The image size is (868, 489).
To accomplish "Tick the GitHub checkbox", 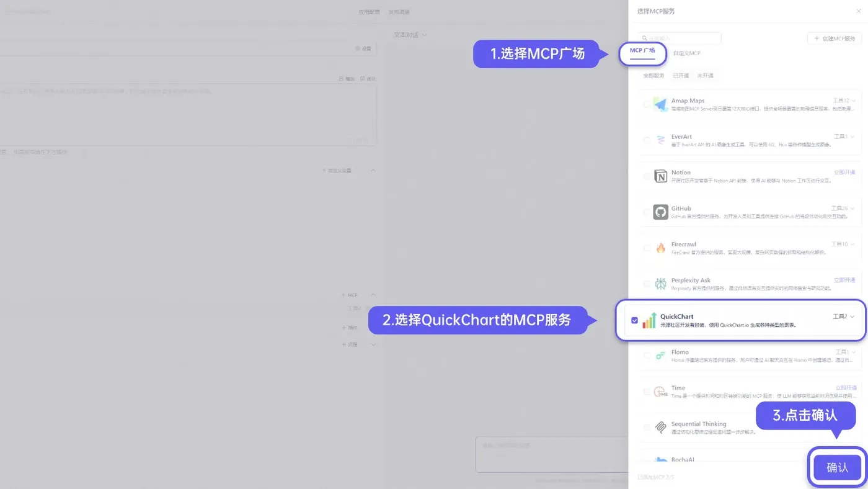I will (647, 212).
